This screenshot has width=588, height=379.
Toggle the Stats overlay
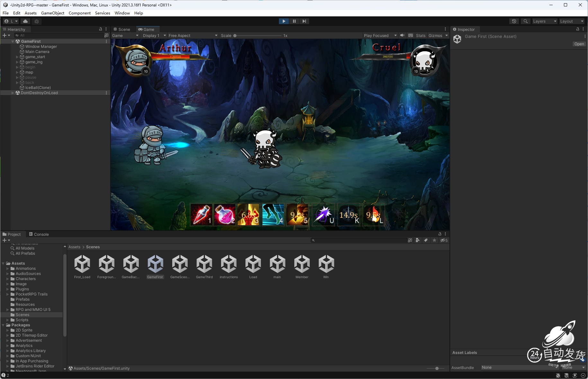point(421,36)
